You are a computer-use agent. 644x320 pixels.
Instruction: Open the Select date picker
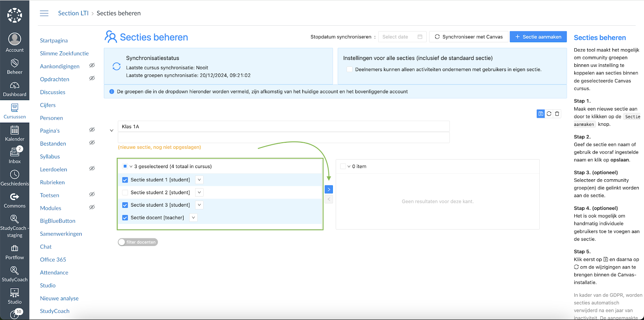pyautogui.click(x=402, y=37)
